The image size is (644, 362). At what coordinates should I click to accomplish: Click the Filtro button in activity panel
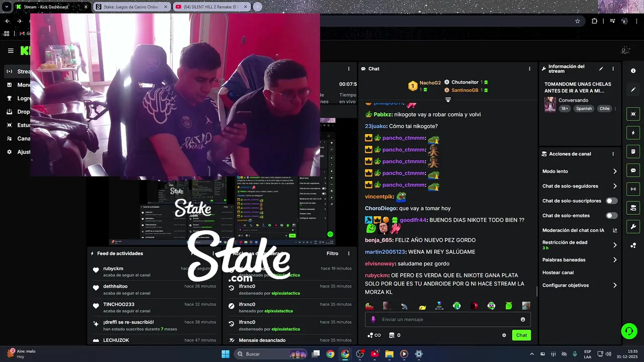click(332, 253)
